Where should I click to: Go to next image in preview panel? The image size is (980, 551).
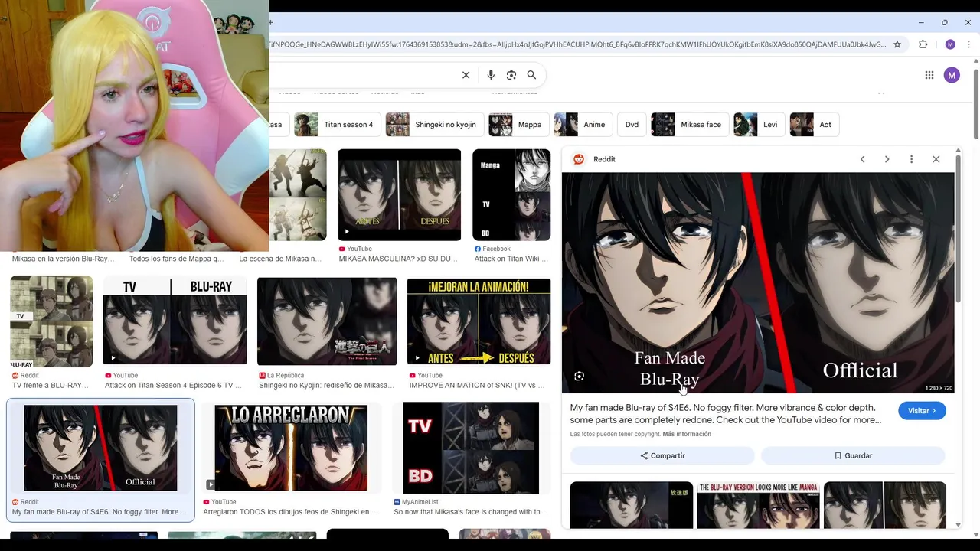pyautogui.click(x=887, y=159)
